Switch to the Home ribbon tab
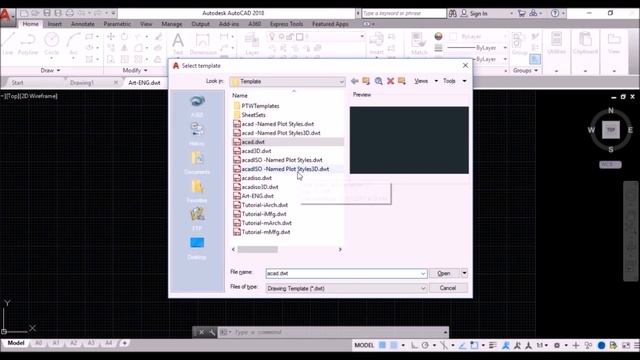 coord(31,24)
